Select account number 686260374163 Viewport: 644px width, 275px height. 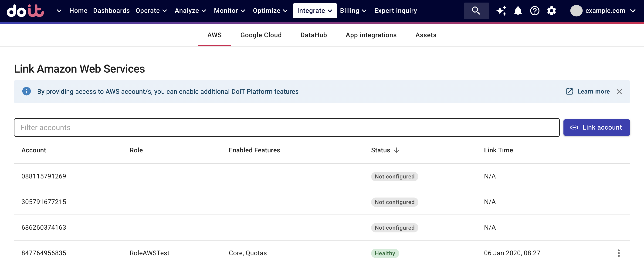pos(44,228)
